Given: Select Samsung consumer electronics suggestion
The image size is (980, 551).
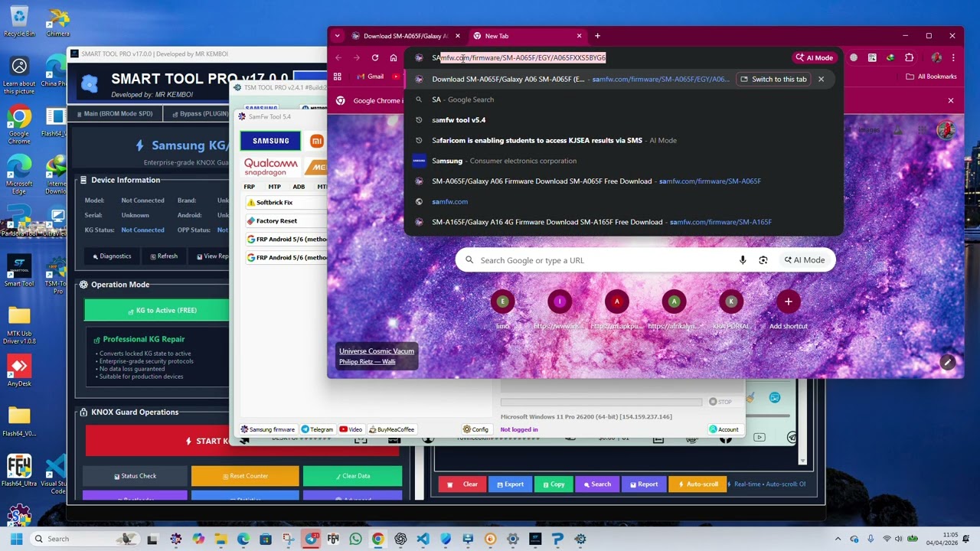Looking at the screenshot, I should (x=623, y=161).
